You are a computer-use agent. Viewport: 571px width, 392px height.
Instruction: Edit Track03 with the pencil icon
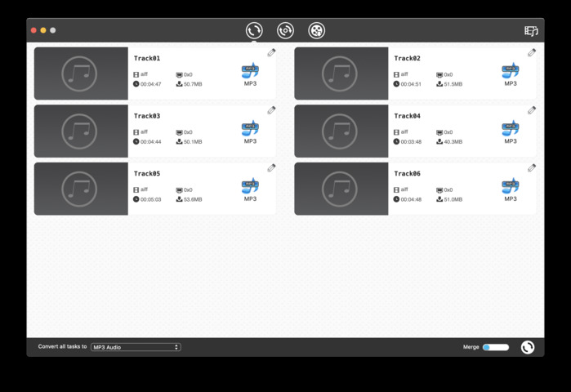271,110
